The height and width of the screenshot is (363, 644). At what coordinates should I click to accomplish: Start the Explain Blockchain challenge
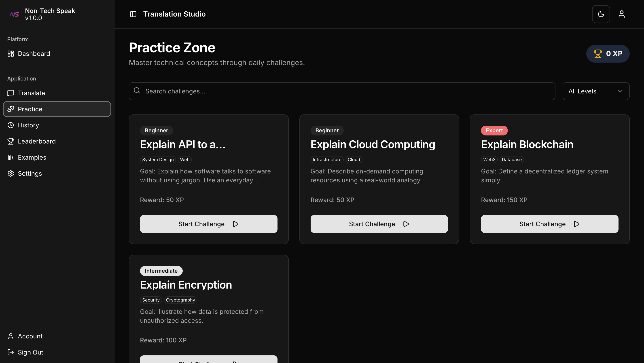[549, 224]
